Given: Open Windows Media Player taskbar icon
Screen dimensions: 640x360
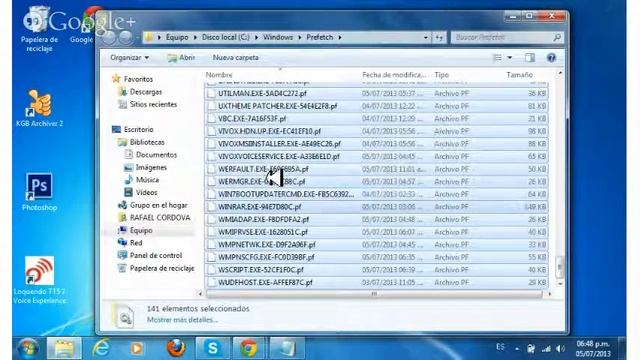Looking at the screenshot, I should coord(137,348).
